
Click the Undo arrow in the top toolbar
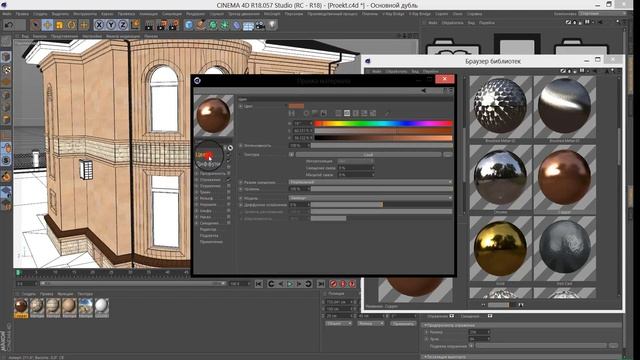(9, 25)
